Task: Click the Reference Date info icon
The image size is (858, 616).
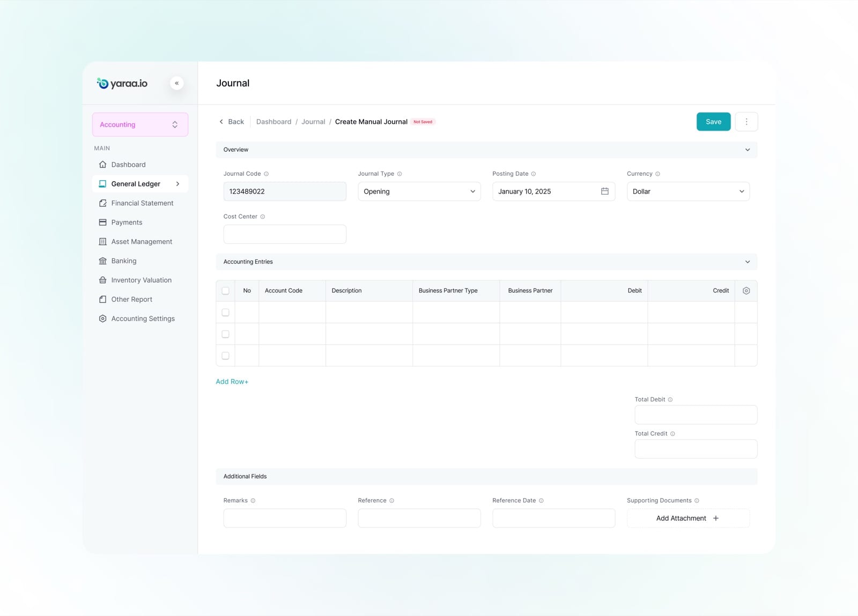Action: (x=541, y=501)
